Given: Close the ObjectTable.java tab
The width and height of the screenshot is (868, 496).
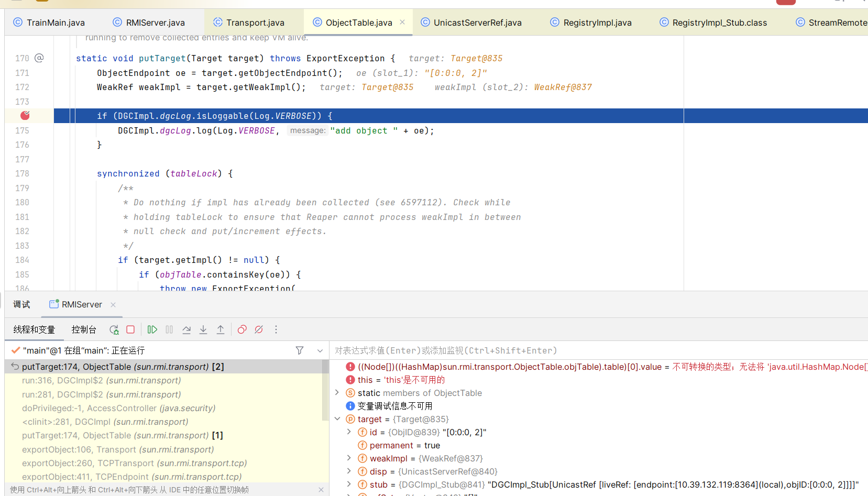Looking at the screenshot, I should tap(402, 22).
